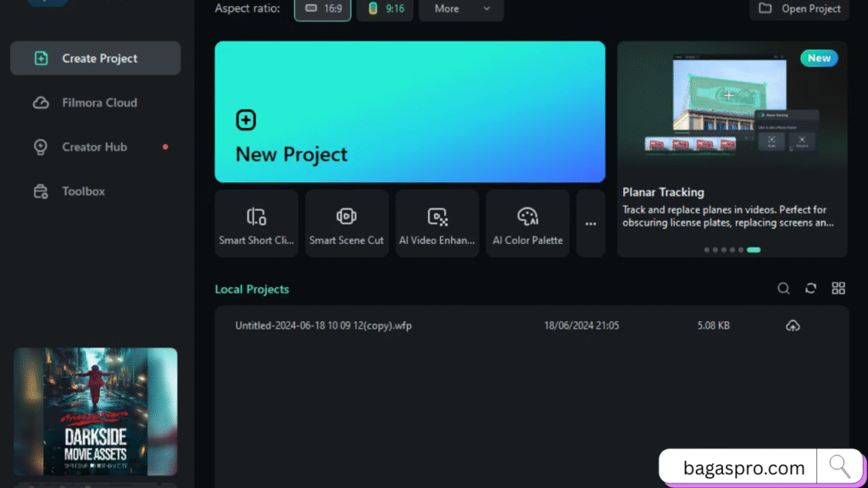Click the New Project plus icon
This screenshot has width=868, height=488.
[x=245, y=120]
